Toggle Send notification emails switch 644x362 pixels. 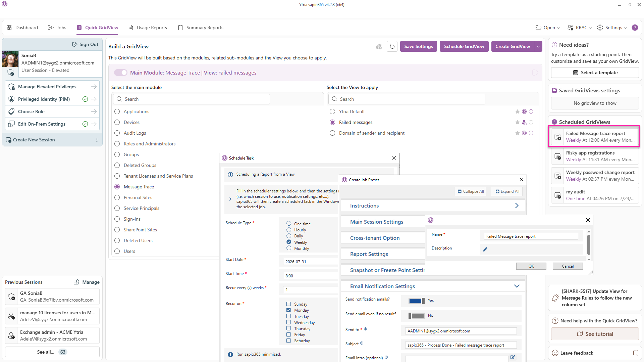click(x=417, y=301)
